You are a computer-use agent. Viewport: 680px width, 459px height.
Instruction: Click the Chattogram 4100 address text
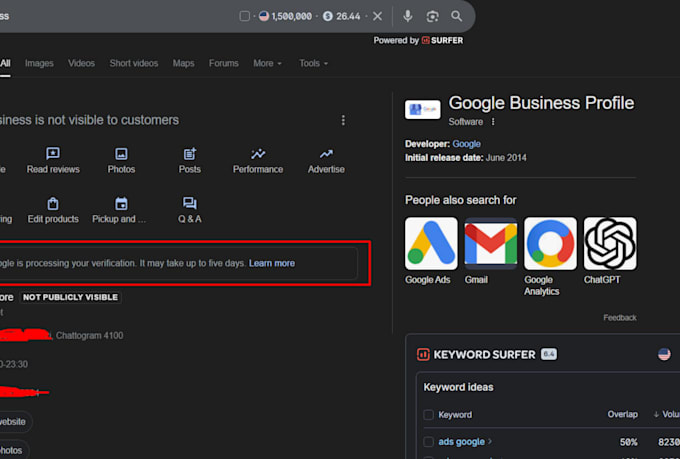point(89,335)
